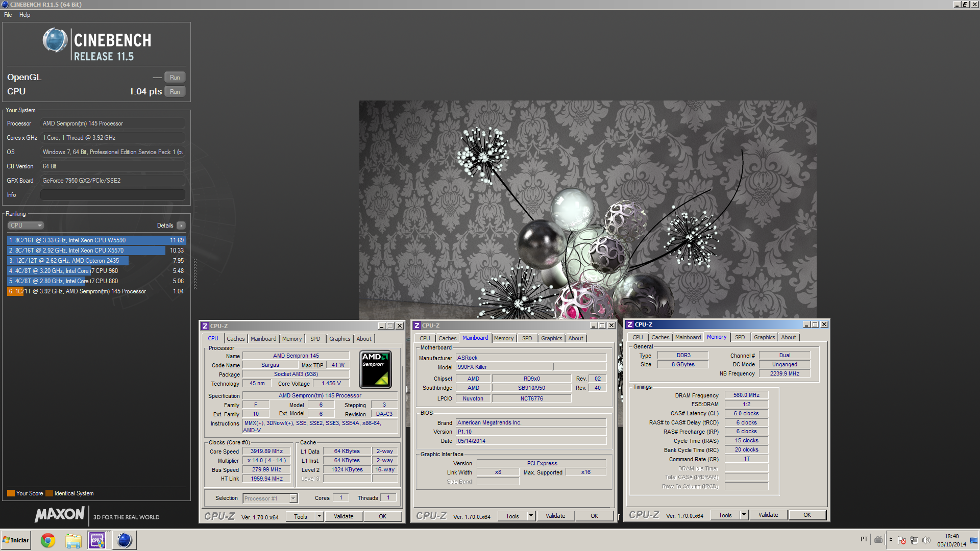Click the first CPU-Z window title icon
980x551 pixels.
(x=205, y=326)
